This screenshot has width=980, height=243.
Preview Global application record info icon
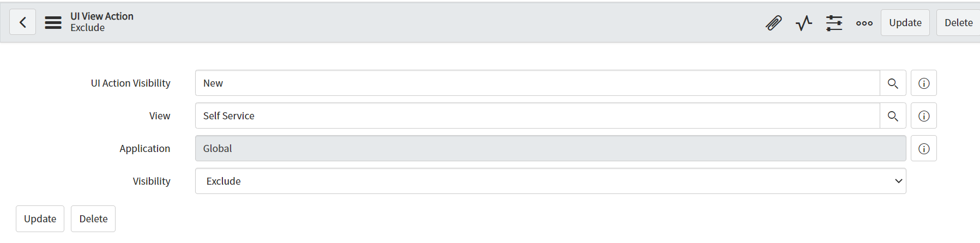click(924, 149)
